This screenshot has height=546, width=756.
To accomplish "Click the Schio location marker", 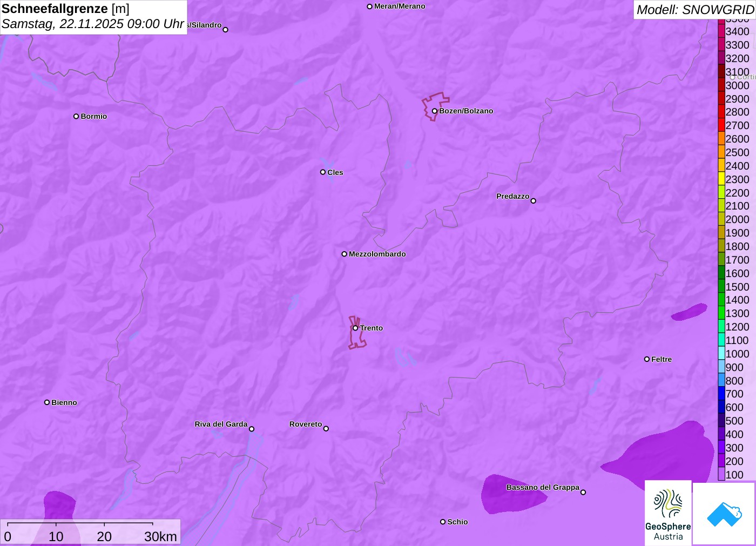I will tap(443, 522).
